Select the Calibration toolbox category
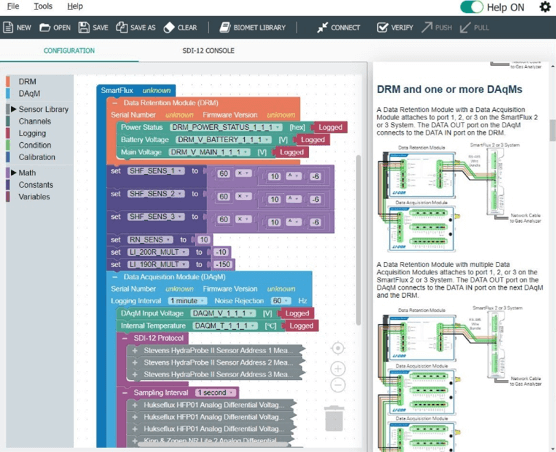 [37, 157]
